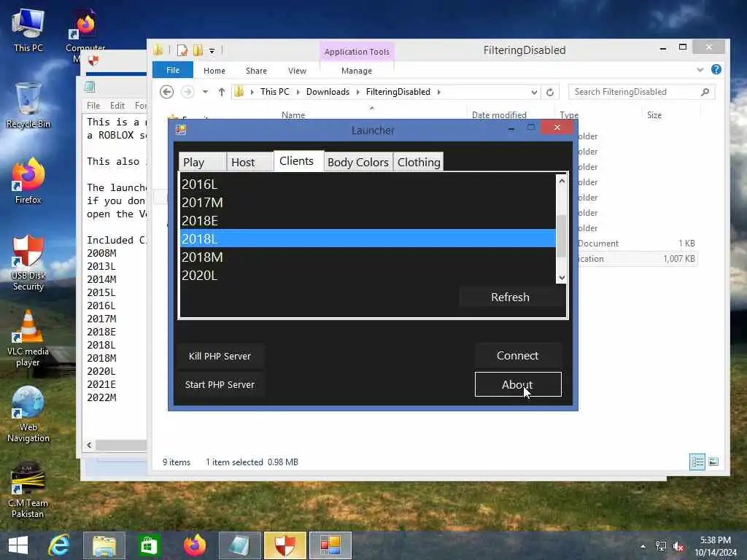Screen dimensions: 747x560
Task: Click About button in Launcher
Action: (518, 384)
